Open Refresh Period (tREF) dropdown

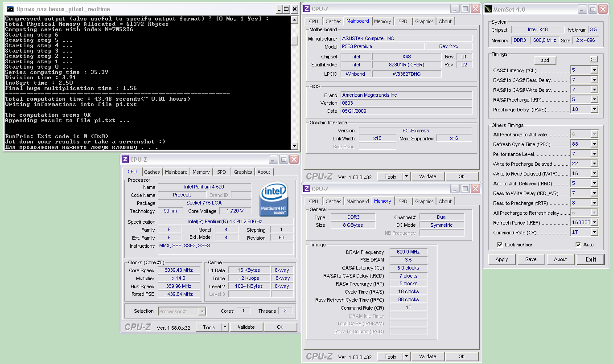click(x=594, y=222)
